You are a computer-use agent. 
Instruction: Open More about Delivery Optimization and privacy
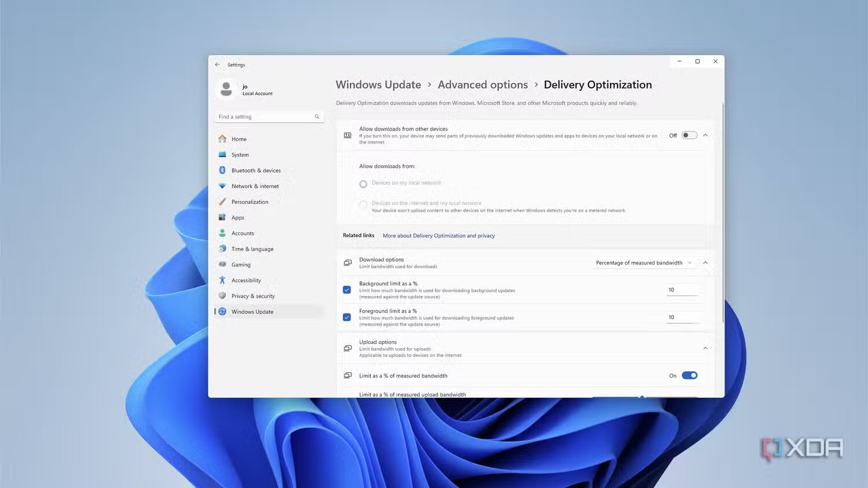(x=439, y=236)
